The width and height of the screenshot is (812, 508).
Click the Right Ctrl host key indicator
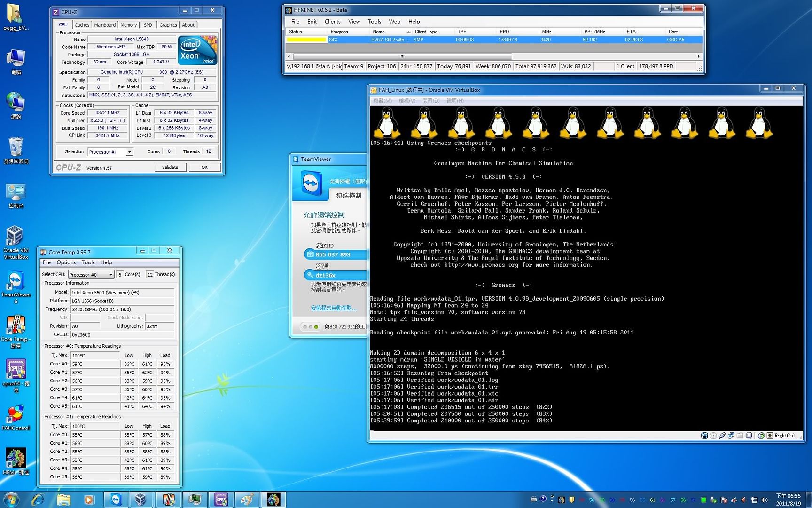point(781,436)
